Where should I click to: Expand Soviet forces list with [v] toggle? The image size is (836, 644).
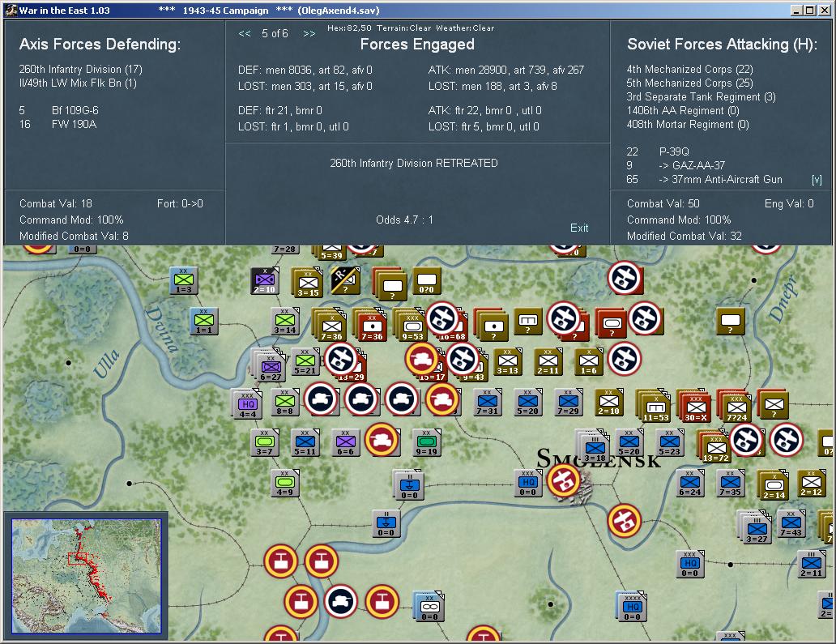point(817,180)
